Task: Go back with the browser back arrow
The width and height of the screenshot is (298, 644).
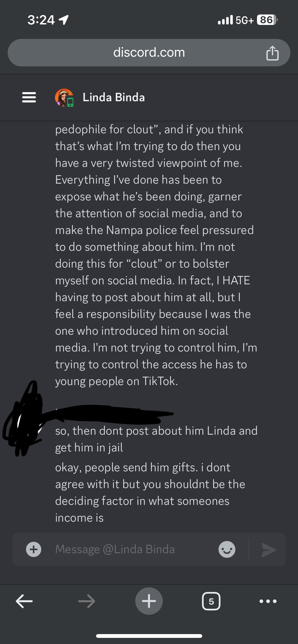Action: click(x=24, y=601)
